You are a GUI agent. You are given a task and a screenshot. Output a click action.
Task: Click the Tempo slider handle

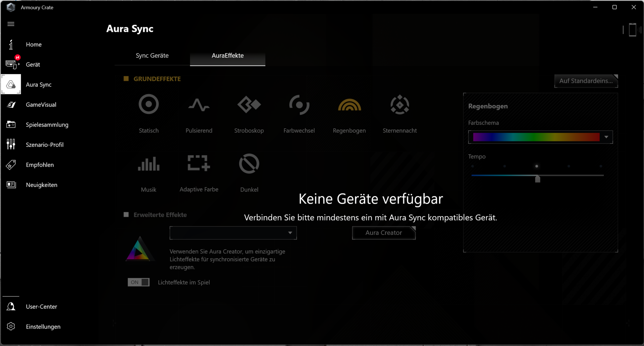pos(537,179)
